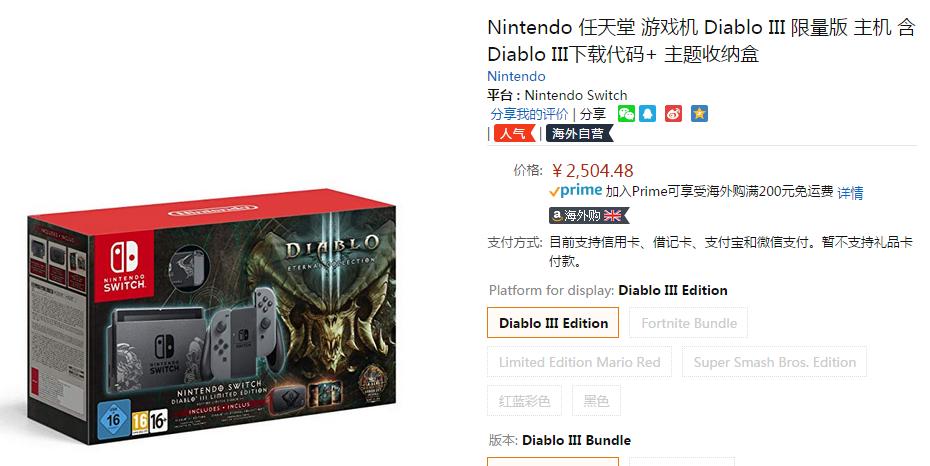This screenshot has width=930, height=466.
Task: Click the ¥2,504.48 price text
Action: point(592,171)
